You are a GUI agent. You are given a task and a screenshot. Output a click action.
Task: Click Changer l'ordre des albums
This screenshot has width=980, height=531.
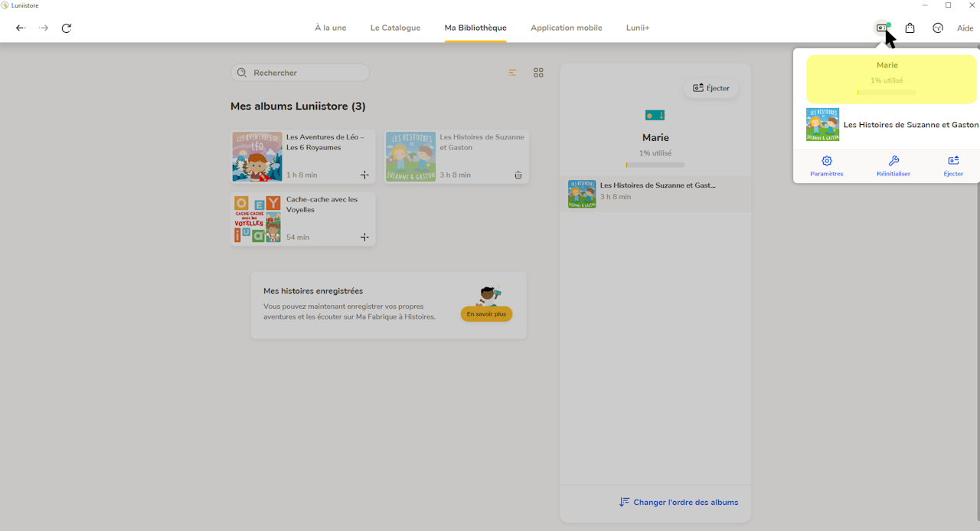click(x=685, y=503)
